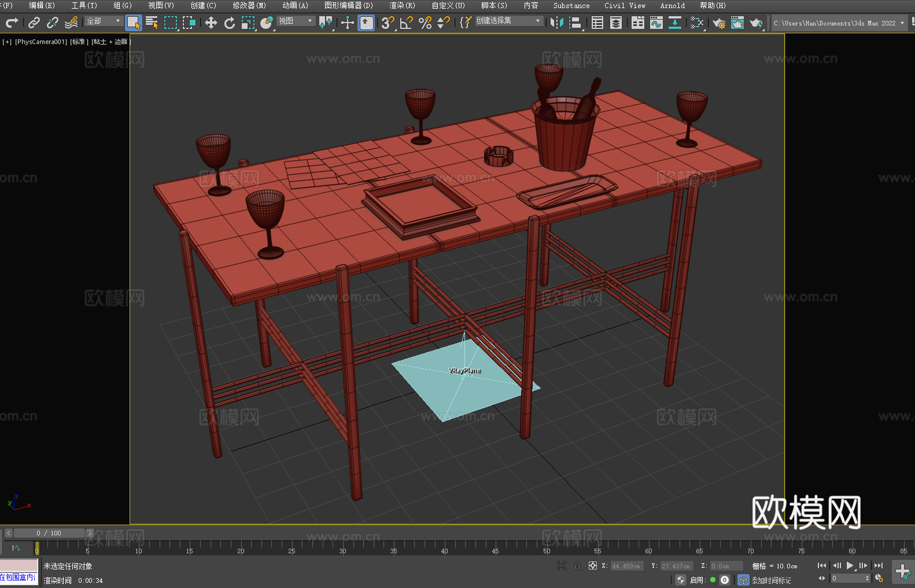The height and width of the screenshot is (588, 915).
Task: Click the Use Pivot Point Center icon
Action: [x=326, y=23]
